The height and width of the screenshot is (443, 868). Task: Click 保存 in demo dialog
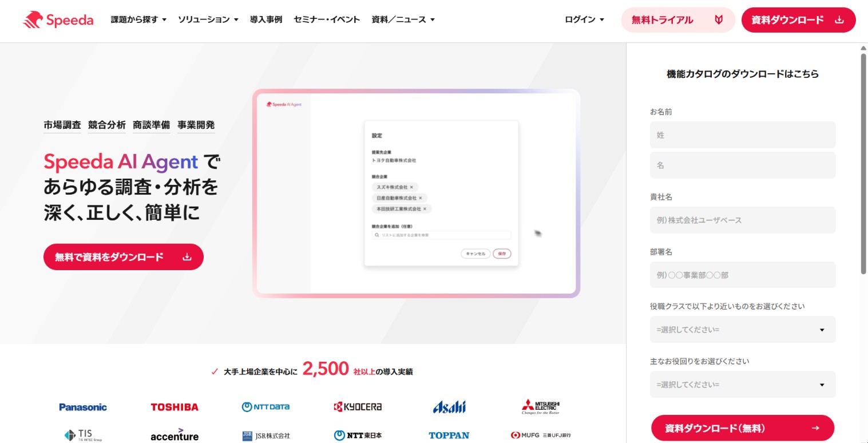502,254
